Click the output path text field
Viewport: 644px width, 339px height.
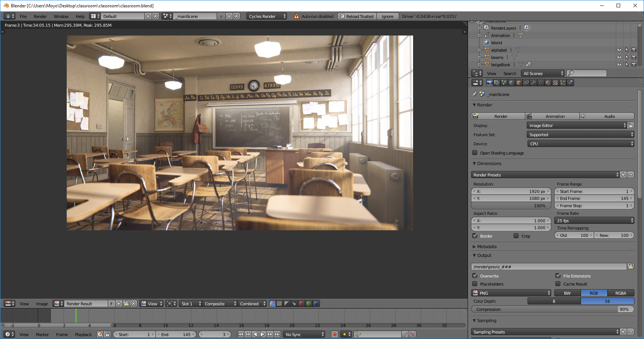[x=549, y=267]
